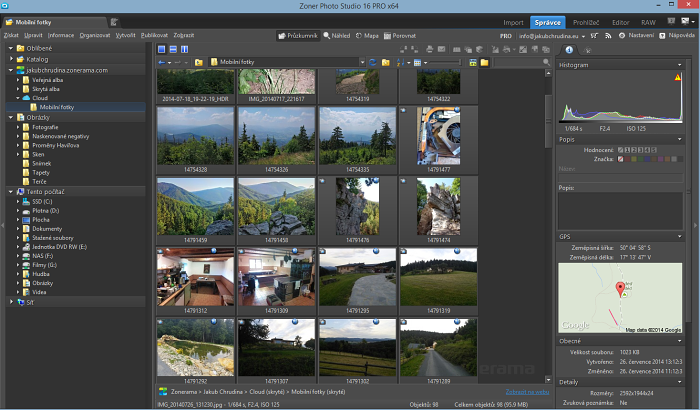
Task: Select Skrytá alba in the tree
Action: (x=46, y=89)
